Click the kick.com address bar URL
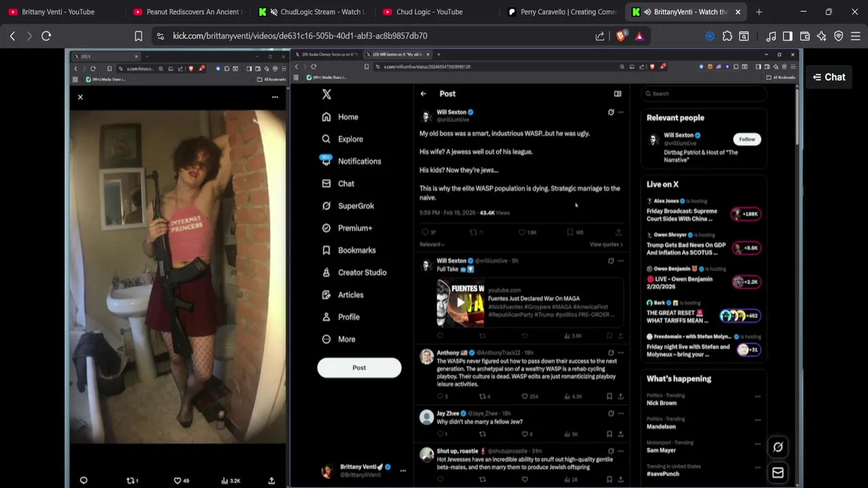The image size is (868, 488). tap(300, 36)
